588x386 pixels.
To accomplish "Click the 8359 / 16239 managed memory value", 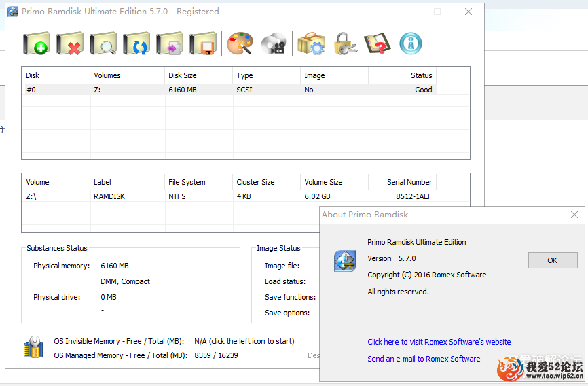I will coord(216,355).
